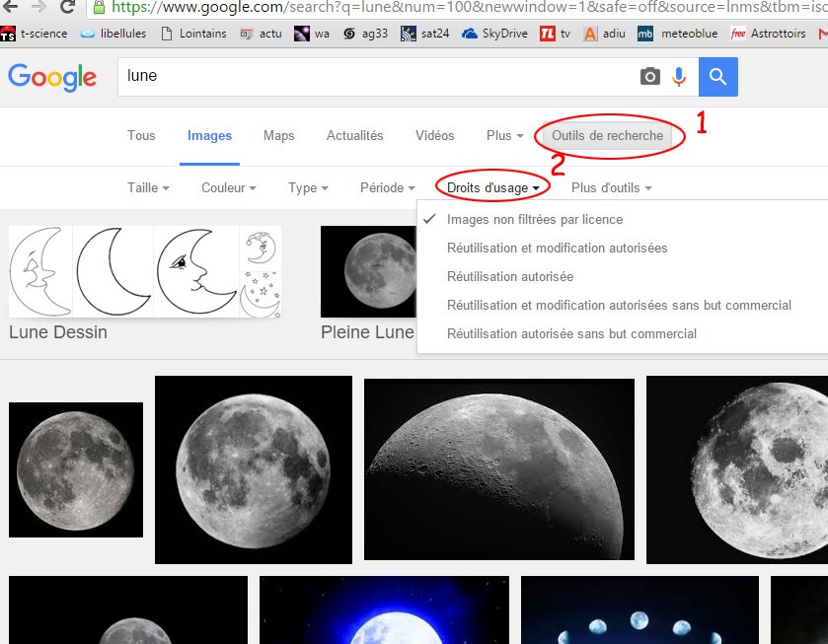The width and height of the screenshot is (828, 644).
Task: Click the blue magnifier search button
Action: point(718,77)
